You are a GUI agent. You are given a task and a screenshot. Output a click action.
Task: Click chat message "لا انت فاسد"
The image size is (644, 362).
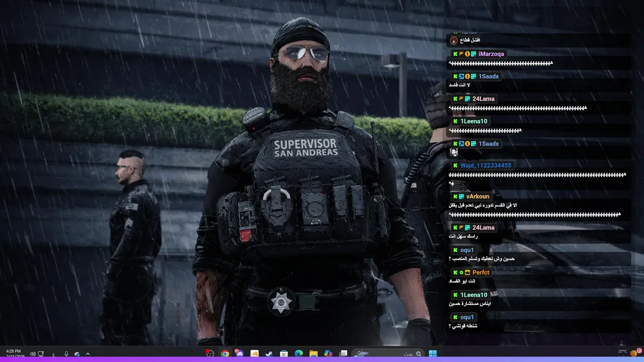click(x=459, y=85)
